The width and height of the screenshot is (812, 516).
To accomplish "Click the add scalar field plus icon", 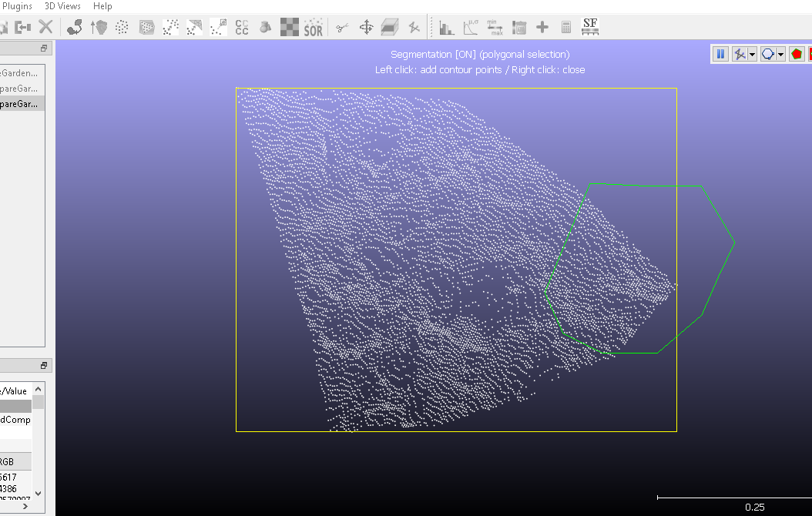I will (x=542, y=28).
